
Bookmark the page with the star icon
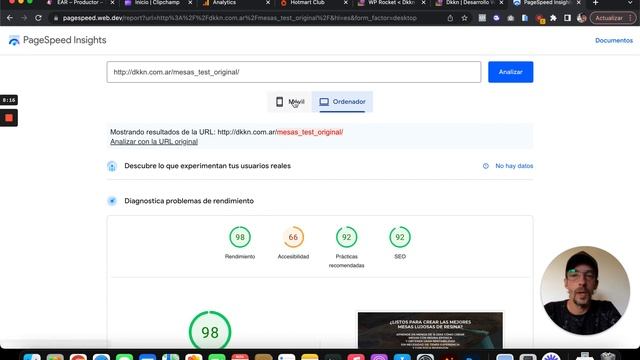pos(464,18)
